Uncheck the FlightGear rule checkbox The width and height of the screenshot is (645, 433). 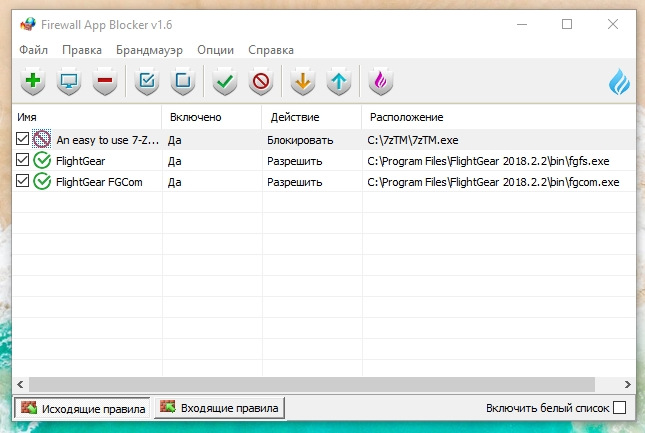(x=22, y=160)
